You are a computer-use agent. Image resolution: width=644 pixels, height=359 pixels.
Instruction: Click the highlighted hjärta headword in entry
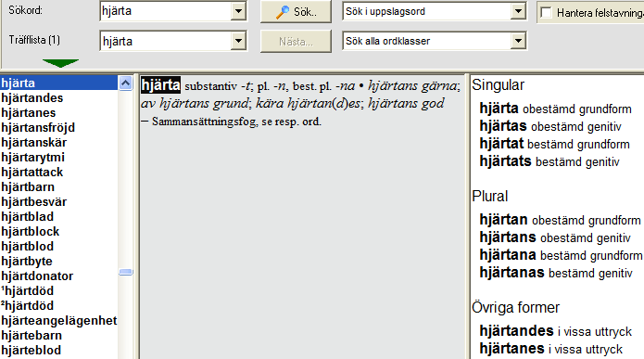coord(160,85)
